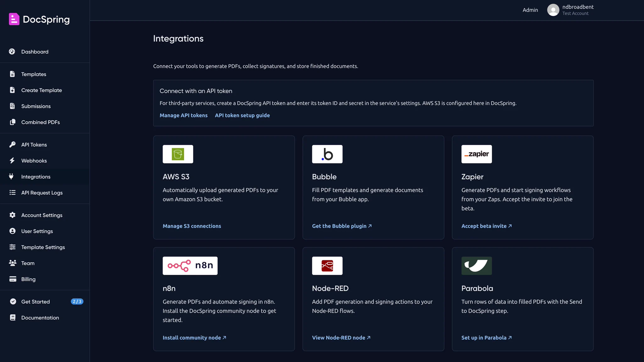Image resolution: width=644 pixels, height=362 pixels.
Task: Click the Team people icon
Action: click(x=13, y=263)
